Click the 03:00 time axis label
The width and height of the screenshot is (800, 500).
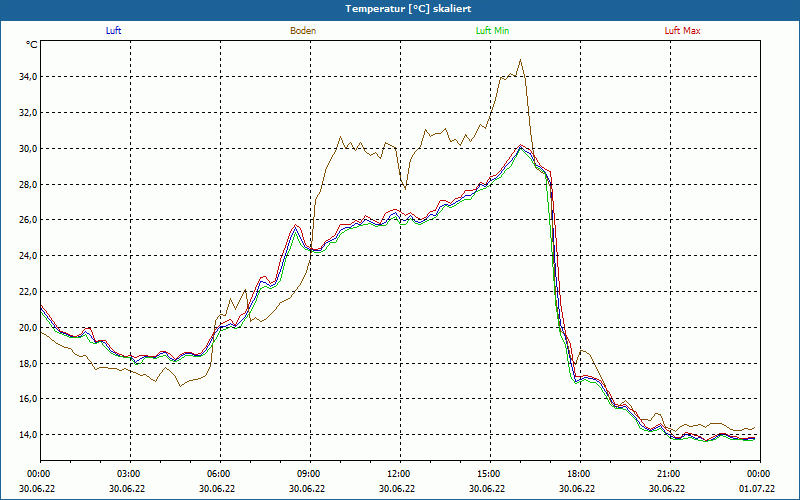point(129,474)
